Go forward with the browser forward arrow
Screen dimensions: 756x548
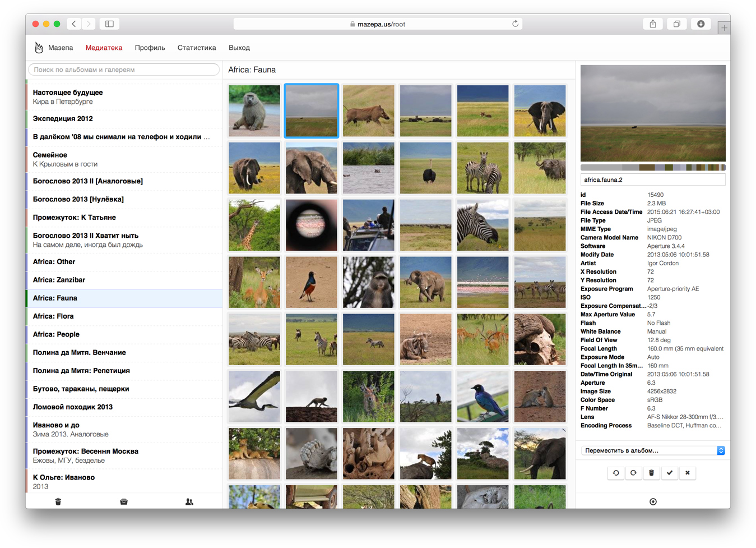89,24
